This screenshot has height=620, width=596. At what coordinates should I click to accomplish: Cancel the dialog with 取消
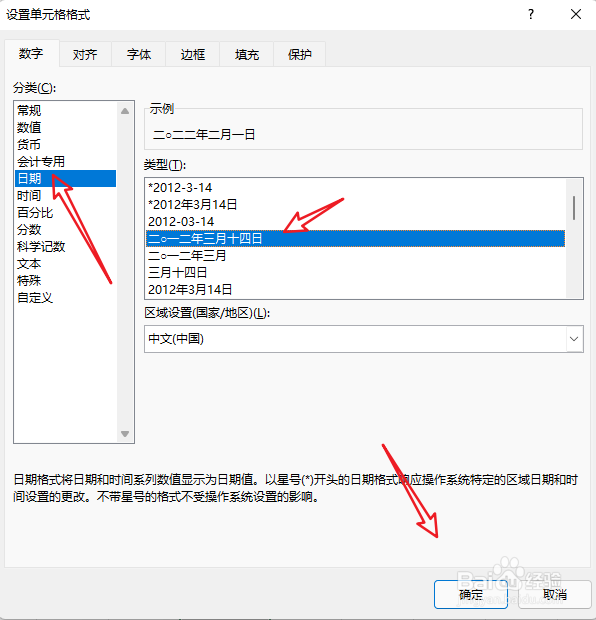[554, 594]
